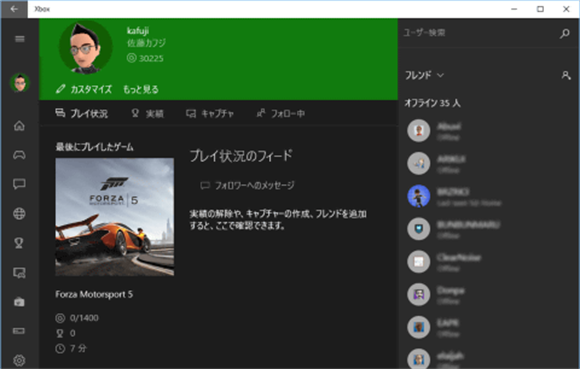Switch to the キャプチャ tab
The height and width of the screenshot is (369, 580).
tap(210, 113)
